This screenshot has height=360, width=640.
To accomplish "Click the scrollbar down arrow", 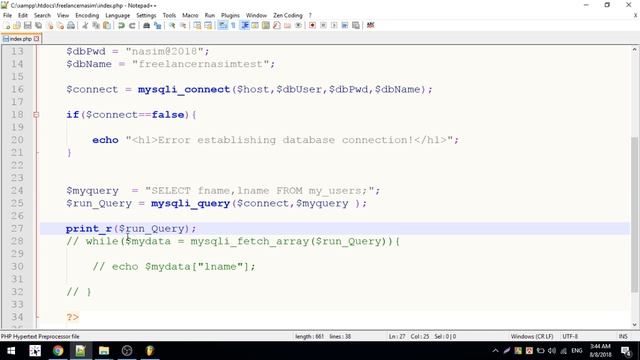I will click(634, 325).
